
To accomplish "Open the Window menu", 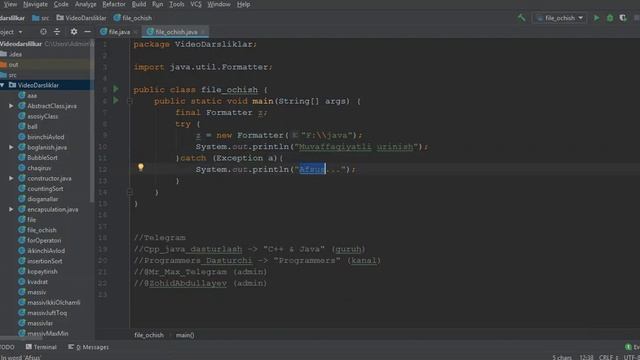I will tap(219, 4).
